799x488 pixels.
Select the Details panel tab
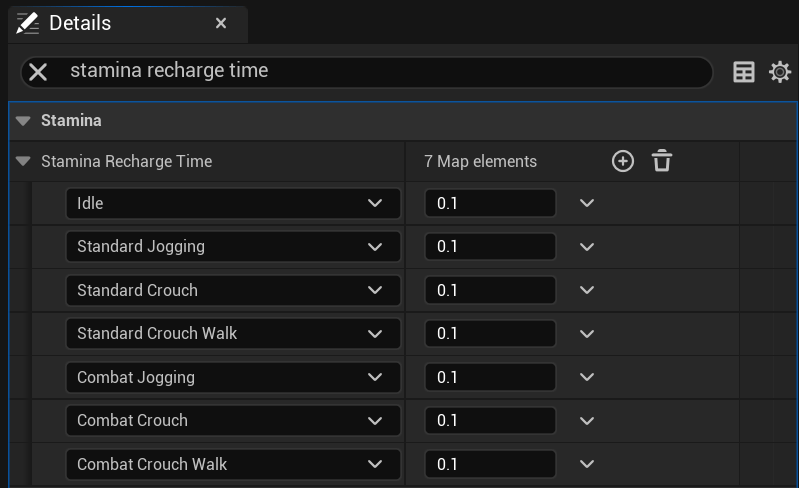click(x=80, y=23)
